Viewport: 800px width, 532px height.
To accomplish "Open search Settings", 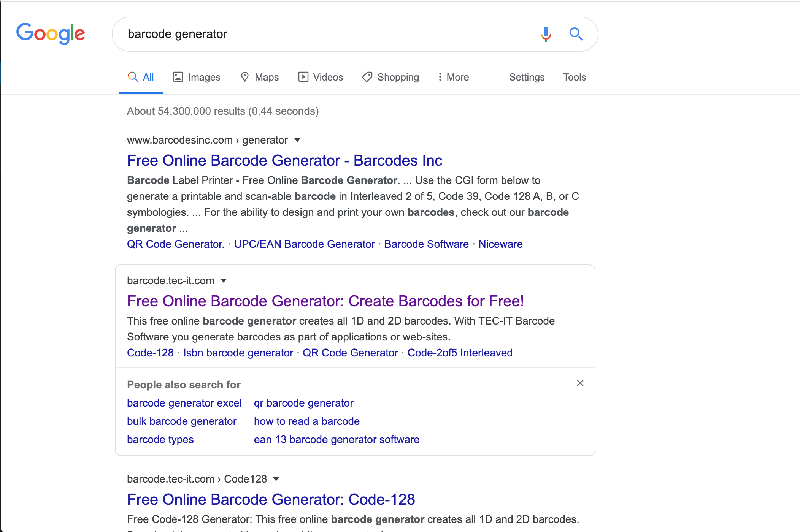I will click(x=527, y=77).
